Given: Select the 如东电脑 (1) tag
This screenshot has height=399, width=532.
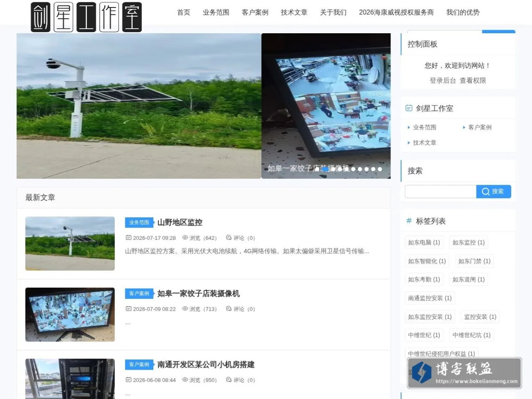Looking at the screenshot, I should click(x=424, y=243).
